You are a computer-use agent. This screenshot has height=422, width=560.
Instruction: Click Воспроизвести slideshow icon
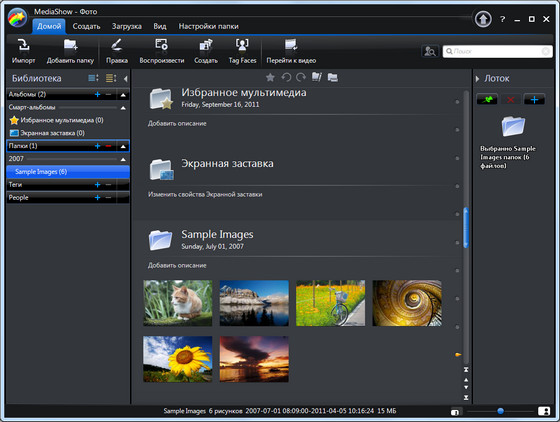click(161, 51)
